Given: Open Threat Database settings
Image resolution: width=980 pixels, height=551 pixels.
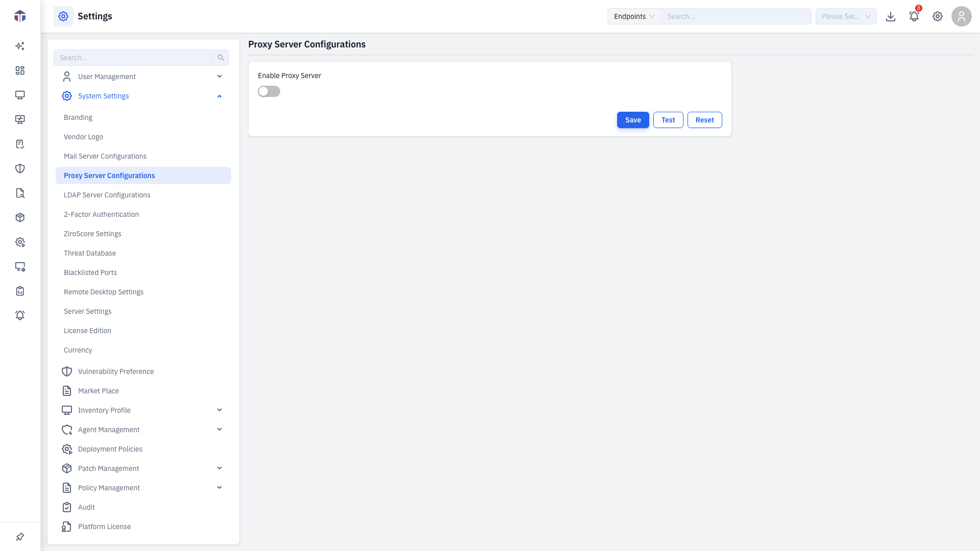Looking at the screenshot, I should pos(90,253).
